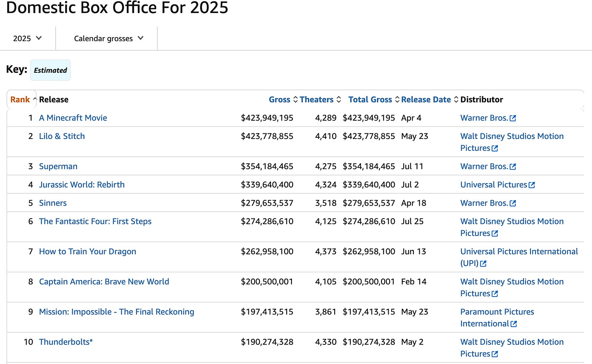
Task: Click the Estimated key badge
Action: coord(50,70)
